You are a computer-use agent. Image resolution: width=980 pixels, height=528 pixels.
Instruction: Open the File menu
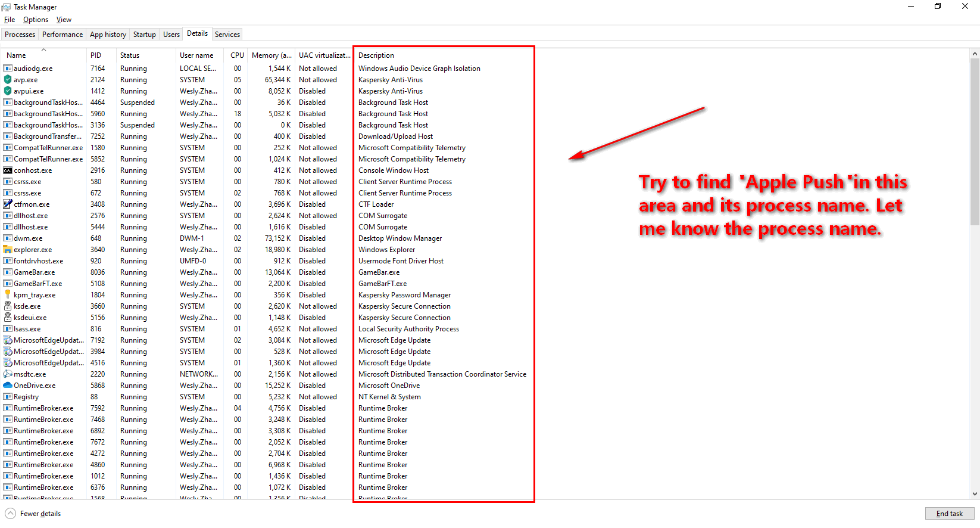coord(10,20)
